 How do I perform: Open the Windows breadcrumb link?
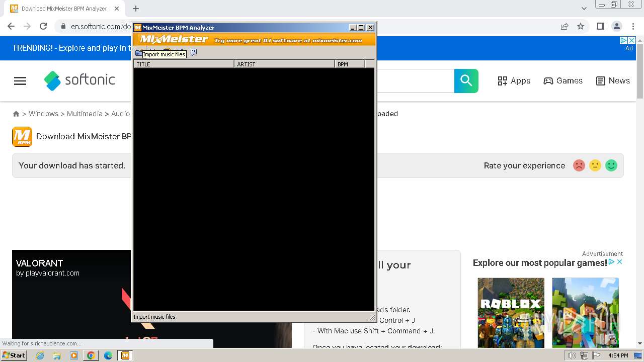click(x=43, y=114)
